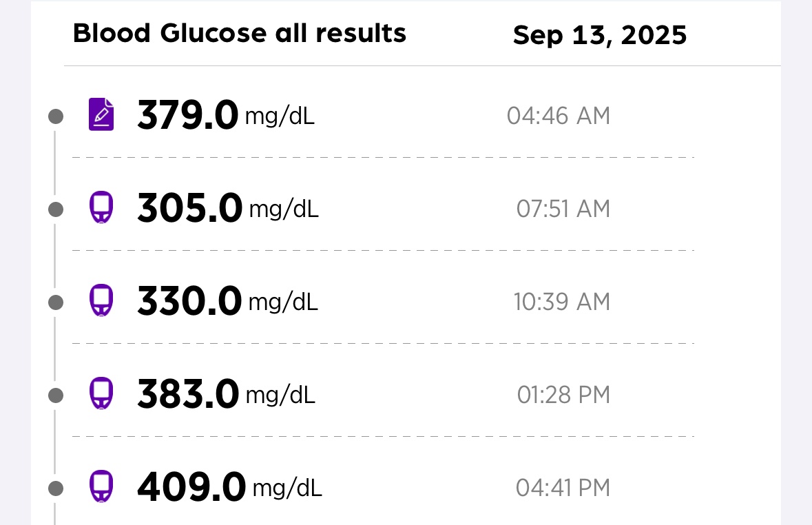Tap the meter icon beside 305.0 mg/dL

coord(101,207)
